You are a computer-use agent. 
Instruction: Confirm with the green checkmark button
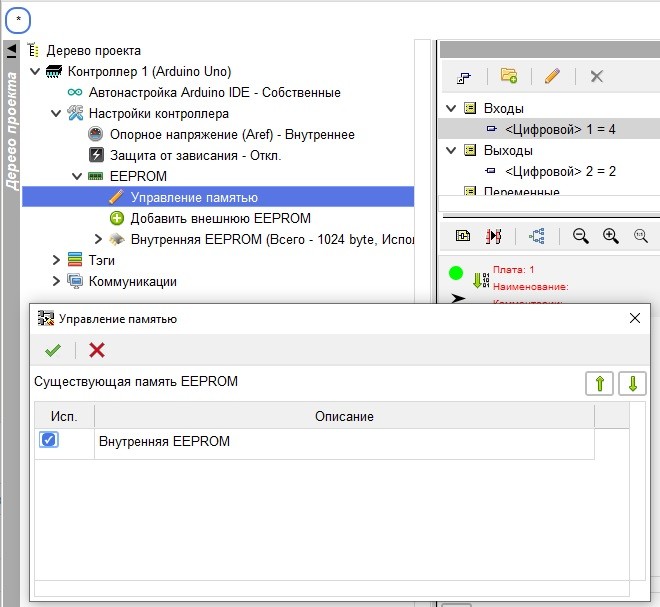[53, 350]
